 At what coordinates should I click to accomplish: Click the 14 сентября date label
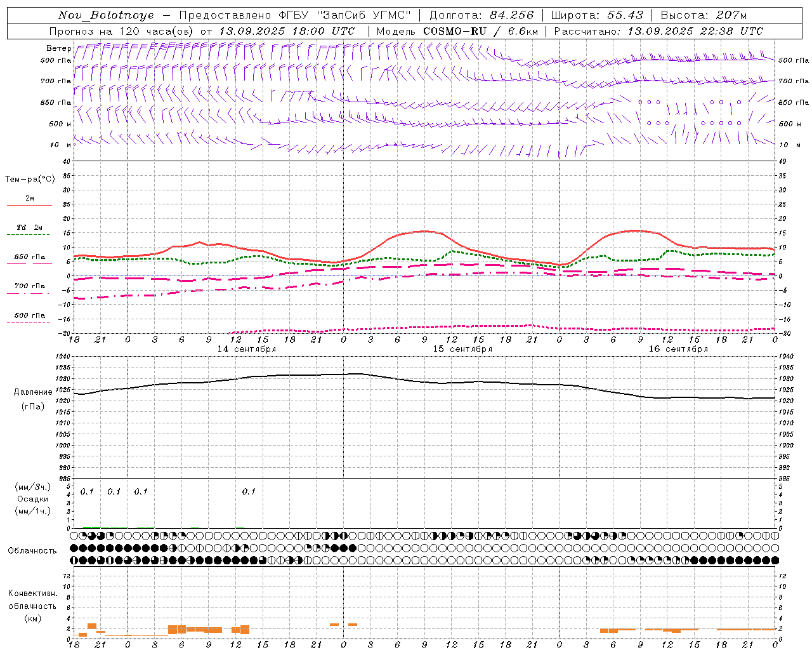(247, 349)
